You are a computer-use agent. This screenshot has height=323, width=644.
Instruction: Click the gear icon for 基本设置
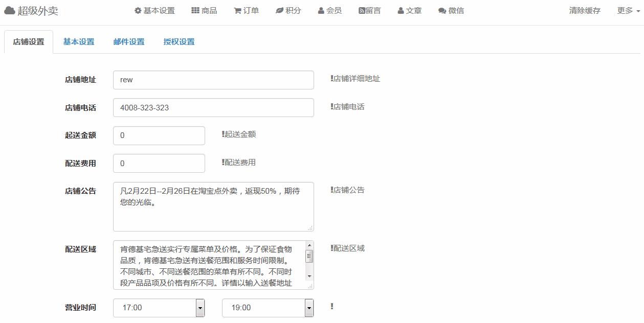(138, 11)
